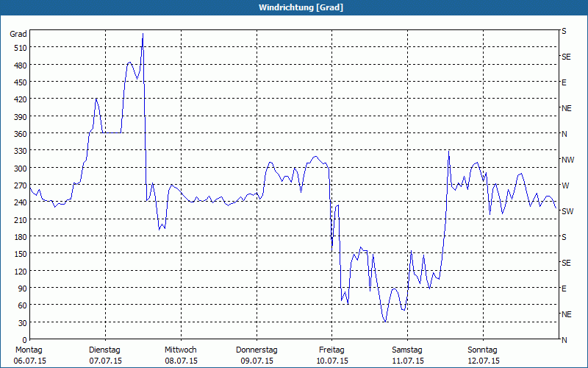Click the 210 y-axis tick label
Screen dimensions: 588x368
tap(21, 219)
